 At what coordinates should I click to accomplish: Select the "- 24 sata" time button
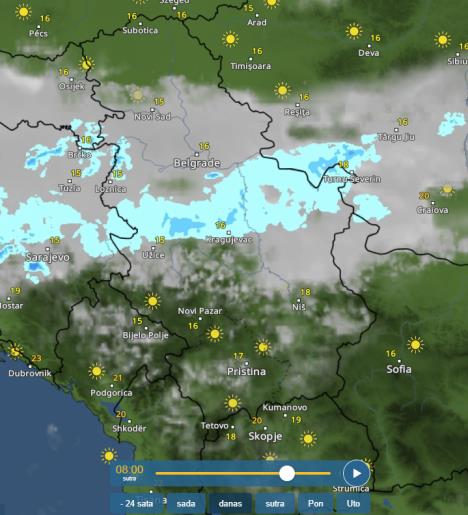(137, 503)
